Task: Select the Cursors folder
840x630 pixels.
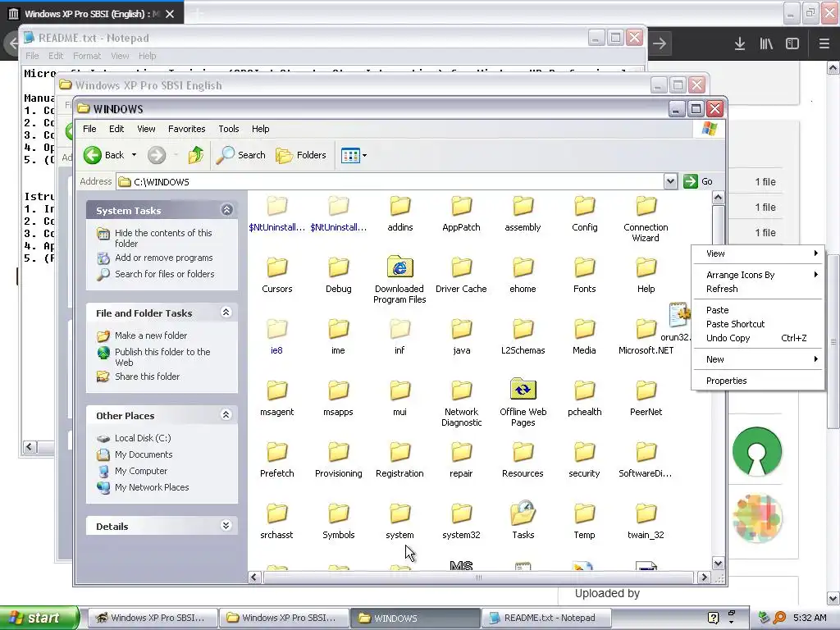Action: point(277,276)
